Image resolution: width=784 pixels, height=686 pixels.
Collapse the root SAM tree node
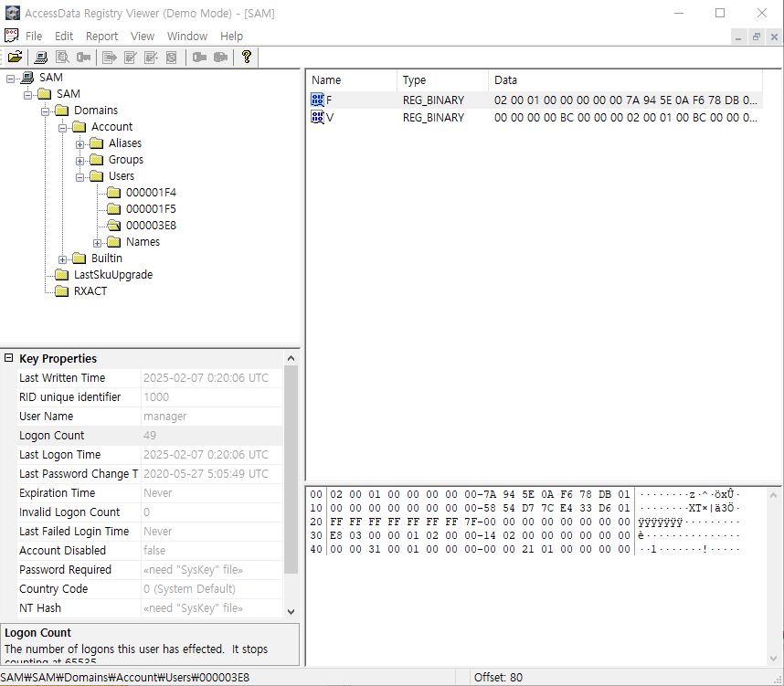pyautogui.click(x=10, y=79)
